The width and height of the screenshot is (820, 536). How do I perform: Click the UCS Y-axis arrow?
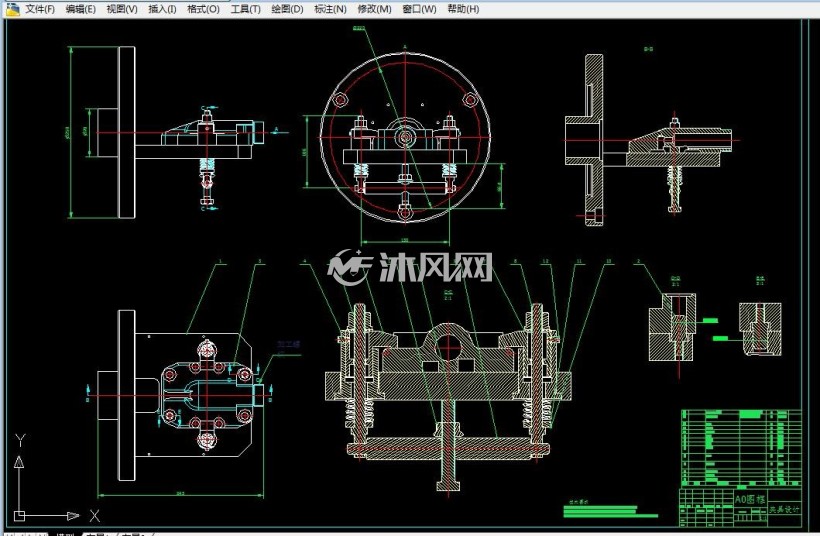pos(19,461)
